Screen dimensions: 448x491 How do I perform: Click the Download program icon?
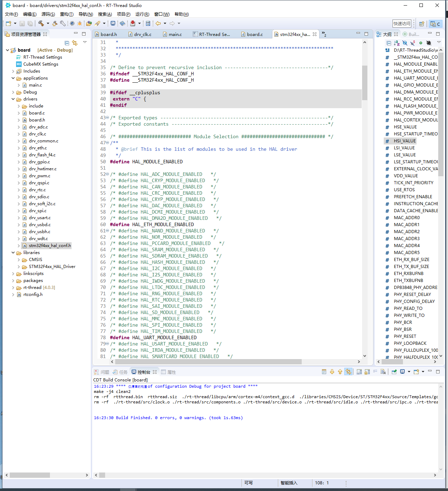pyautogui.click(x=133, y=23)
